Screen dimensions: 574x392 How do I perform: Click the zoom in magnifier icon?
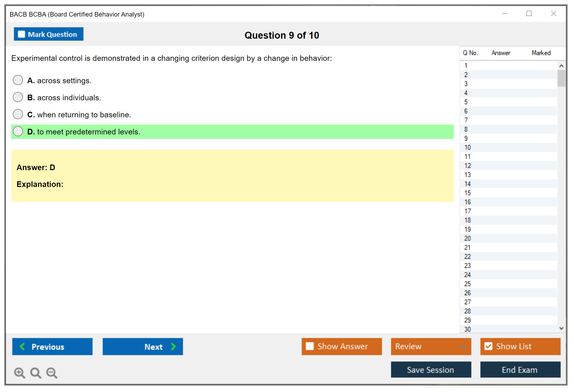pos(19,373)
